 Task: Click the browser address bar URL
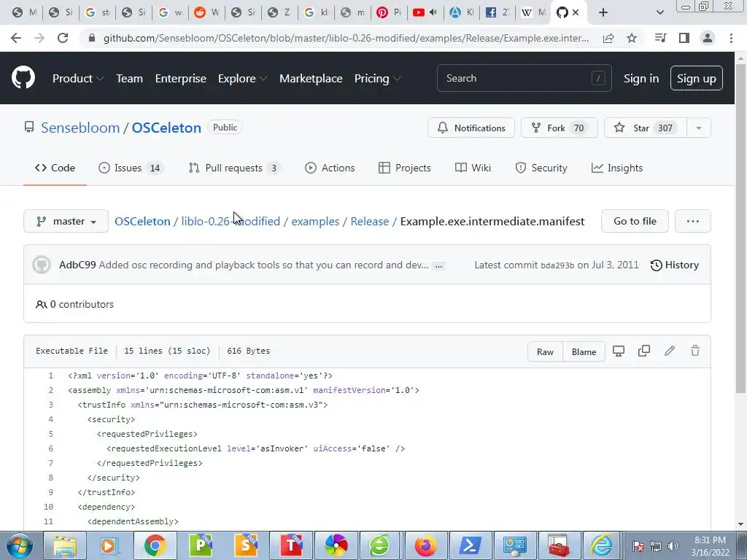coord(346,38)
